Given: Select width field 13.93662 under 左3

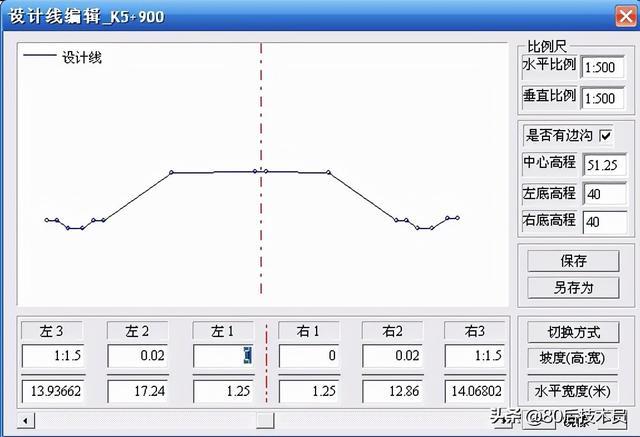Looking at the screenshot, I should 53,391.
